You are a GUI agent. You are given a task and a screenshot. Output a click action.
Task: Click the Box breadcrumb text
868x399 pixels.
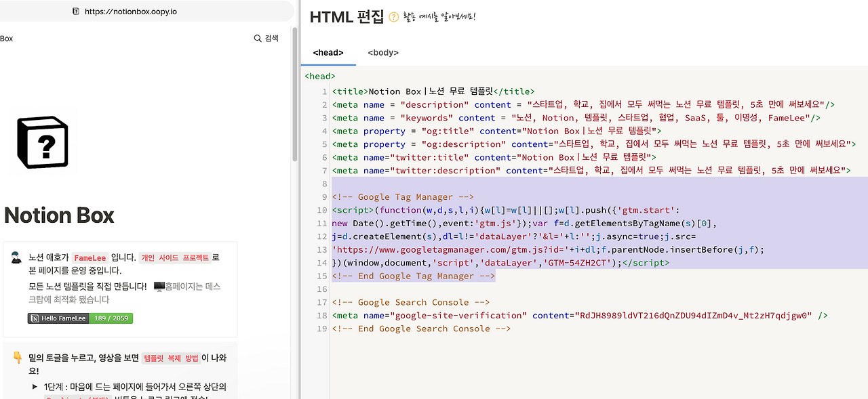click(7, 39)
